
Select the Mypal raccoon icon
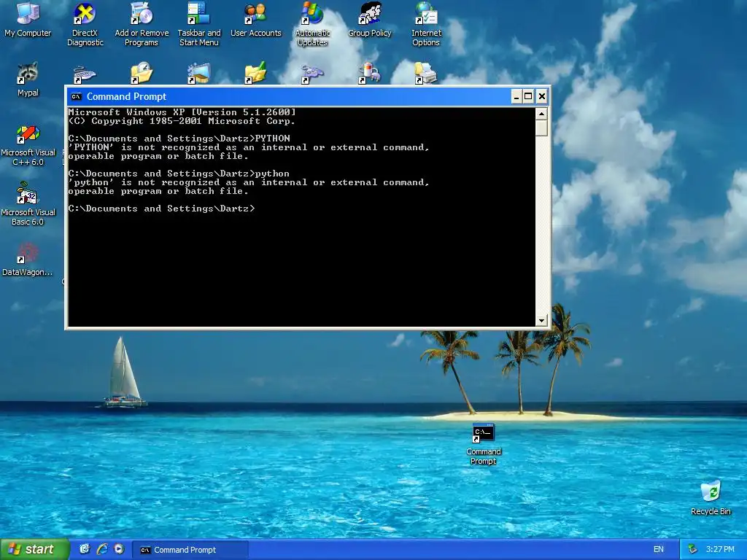point(28,79)
